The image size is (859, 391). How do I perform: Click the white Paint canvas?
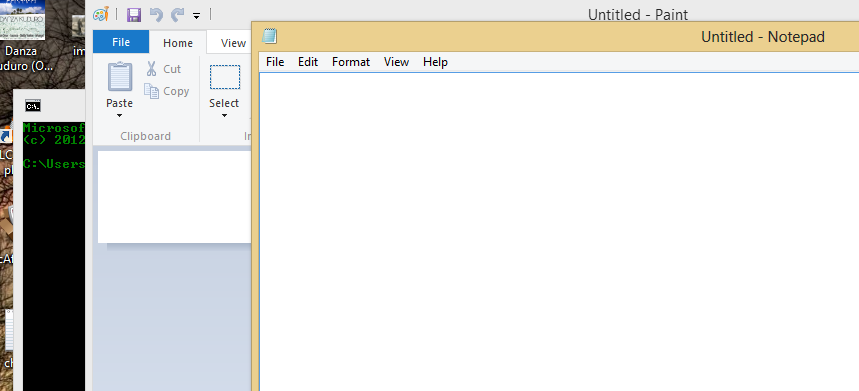(174, 197)
